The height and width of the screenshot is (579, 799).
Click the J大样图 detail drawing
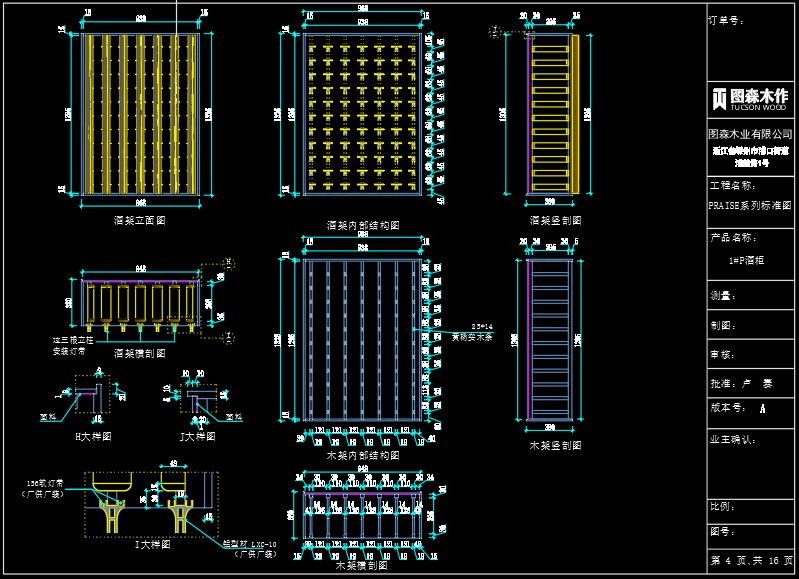coord(197,400)
